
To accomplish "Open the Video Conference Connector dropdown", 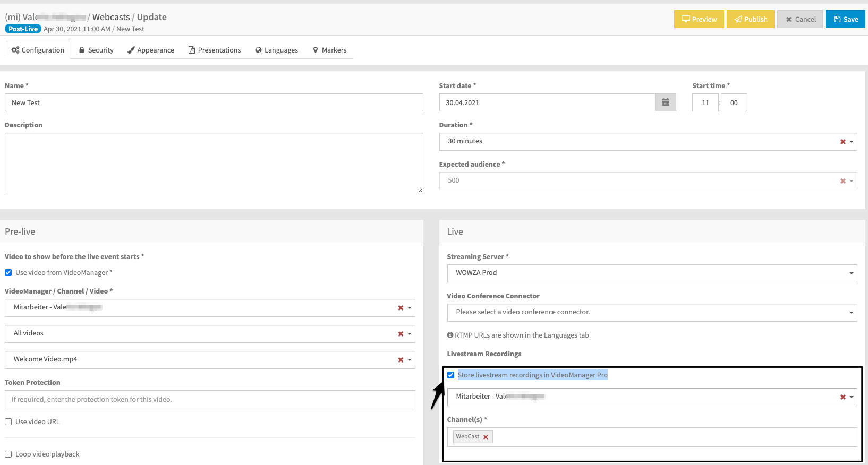I will coord(652,313).
